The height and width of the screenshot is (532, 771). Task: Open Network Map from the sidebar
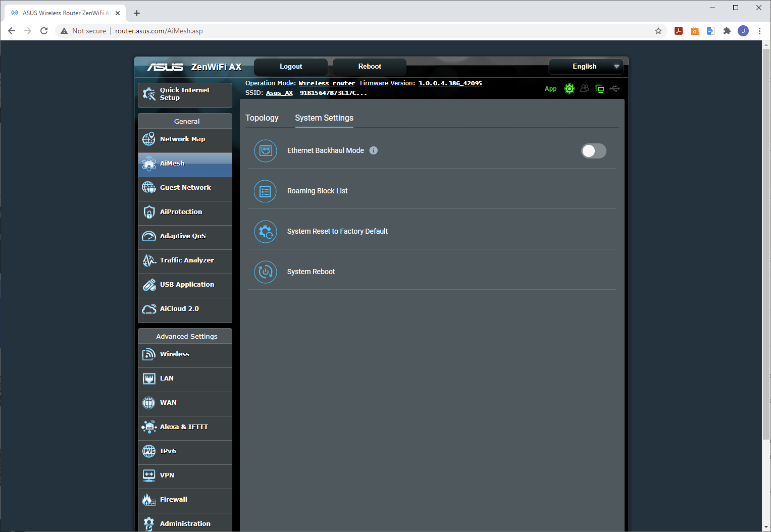(x=185, y=139)
